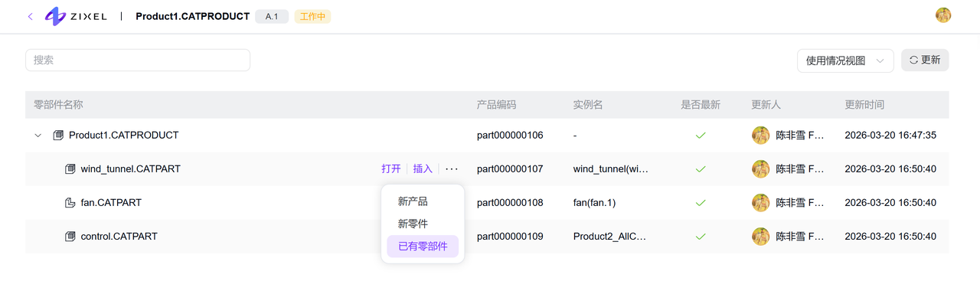
Task: Click the Product1.CATPRODUCT title in header
Action: [193, 16]
